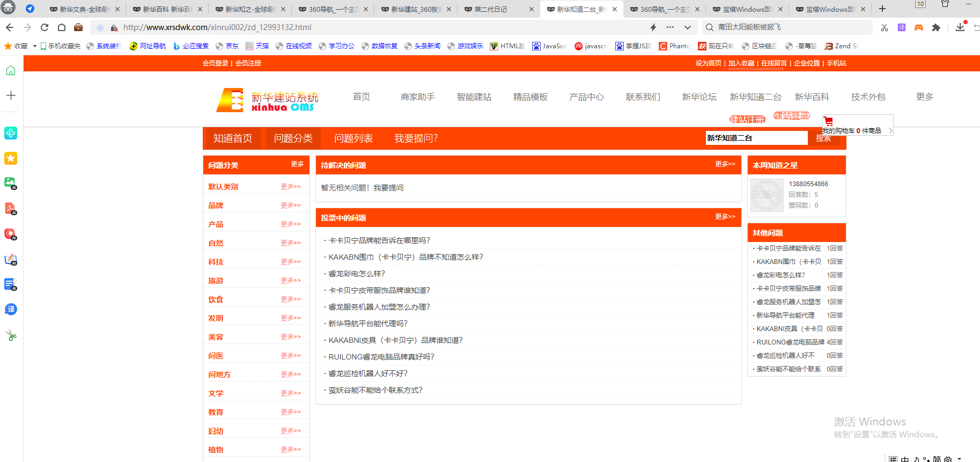980x462 pixels.
Task: Open the sidebar translate icon
Action: pyautogui.click(x=11, y=309)
